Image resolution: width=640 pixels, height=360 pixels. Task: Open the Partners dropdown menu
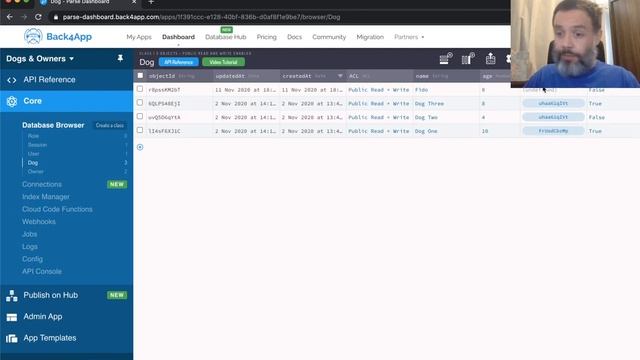pyautogui.click(x=409, y=37)
